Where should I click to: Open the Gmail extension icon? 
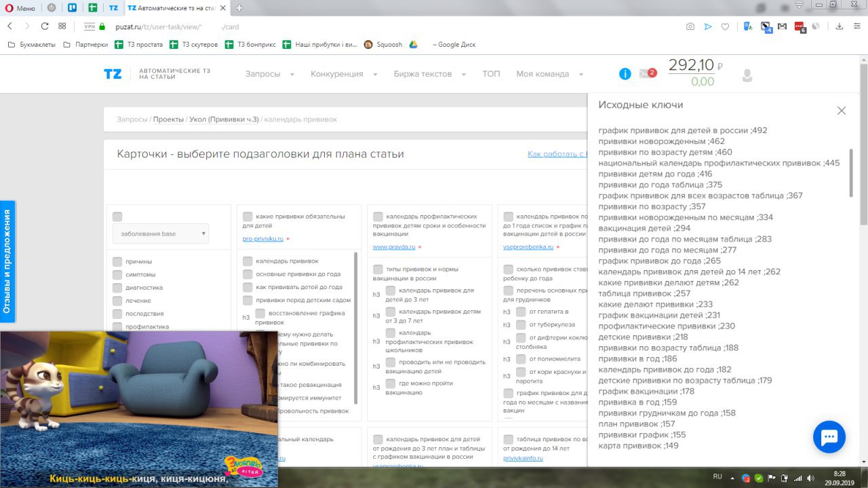782,26
